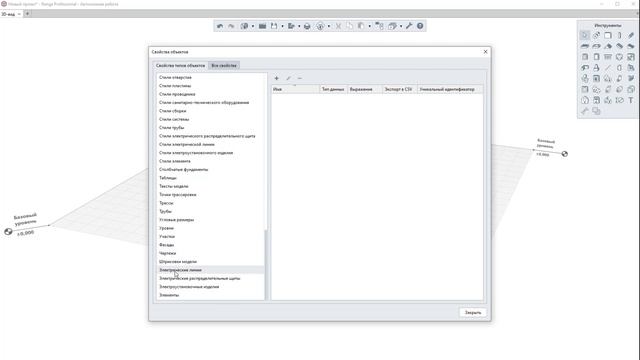Viewport: 640px width, 360px height.
Task: Redo the action in the toolbar
Action: pyautogui.click(x=231, y=26)
